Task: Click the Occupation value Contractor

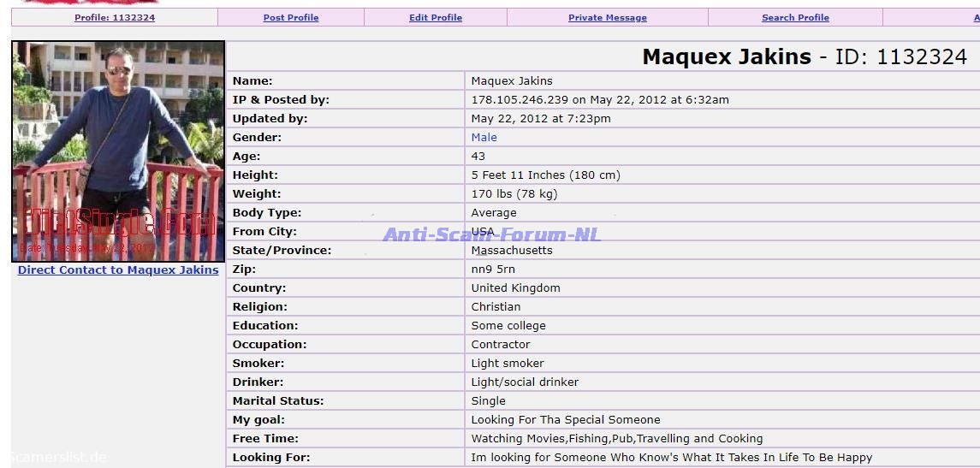Action: (500, 345)
